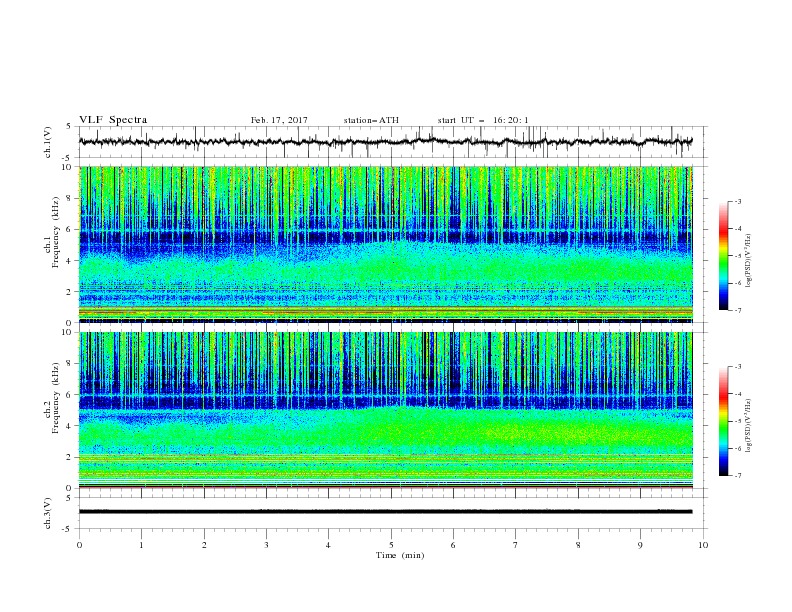
Task: Select the date text "Feb. 17, 2017"
Action: tap(279, 120)
